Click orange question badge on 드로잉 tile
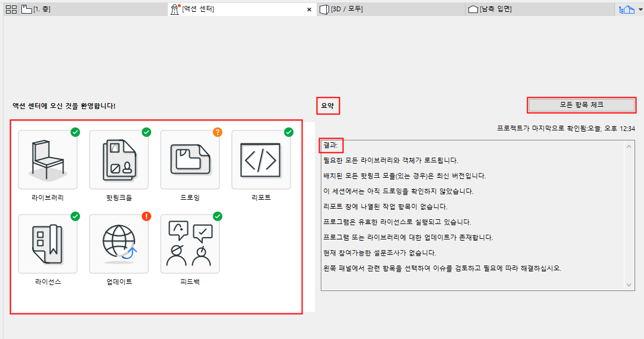Viewport: 644px width, 339px height. click(x=217, y=132)
